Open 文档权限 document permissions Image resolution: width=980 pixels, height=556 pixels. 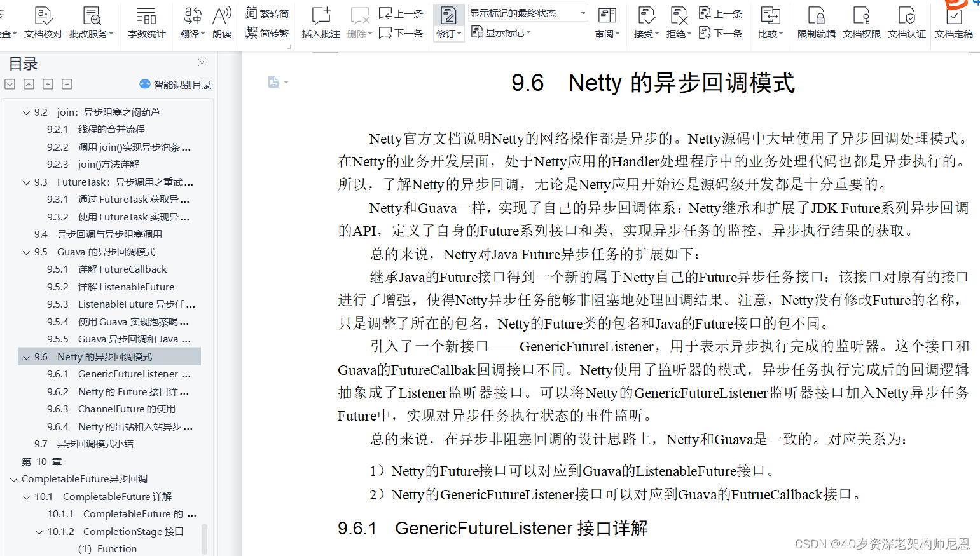[862, 22]
